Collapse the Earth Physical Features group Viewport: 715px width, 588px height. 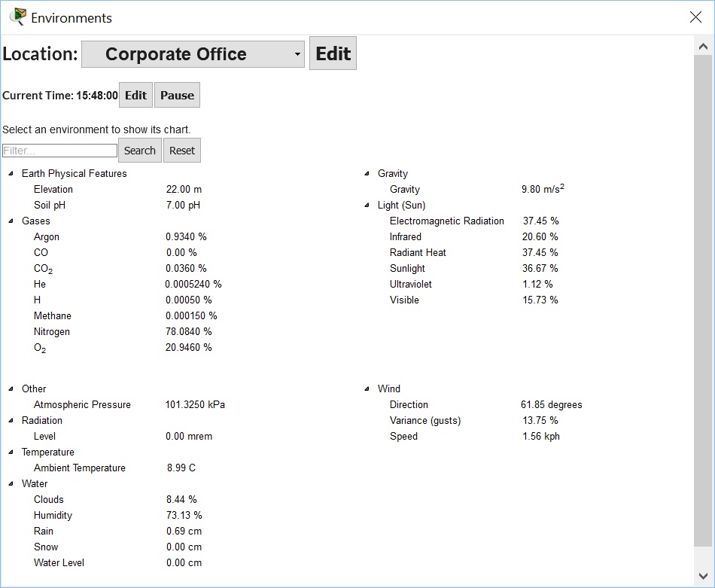11,174
